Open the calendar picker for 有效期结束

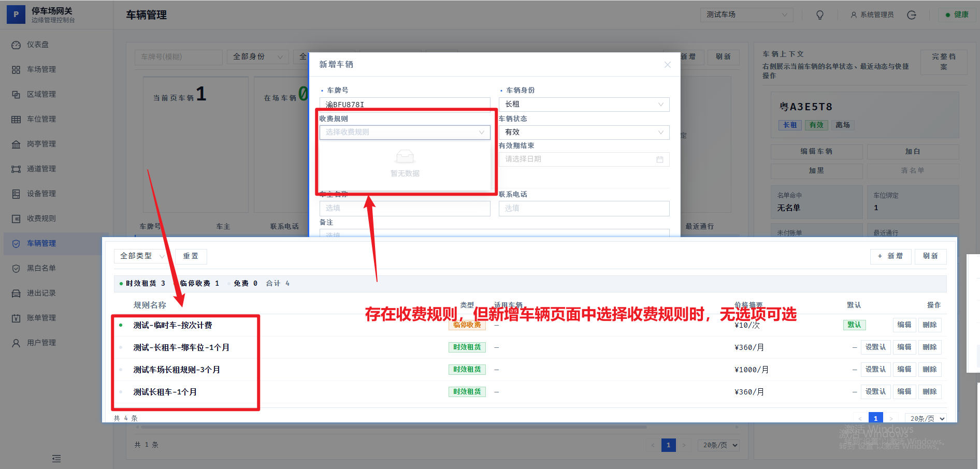[x=660, y=159]
